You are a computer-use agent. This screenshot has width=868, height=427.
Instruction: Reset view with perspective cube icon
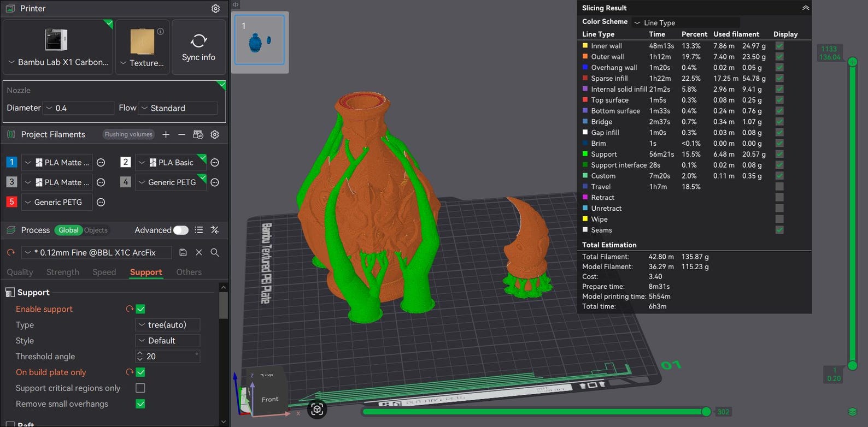[x=317, y=409]
